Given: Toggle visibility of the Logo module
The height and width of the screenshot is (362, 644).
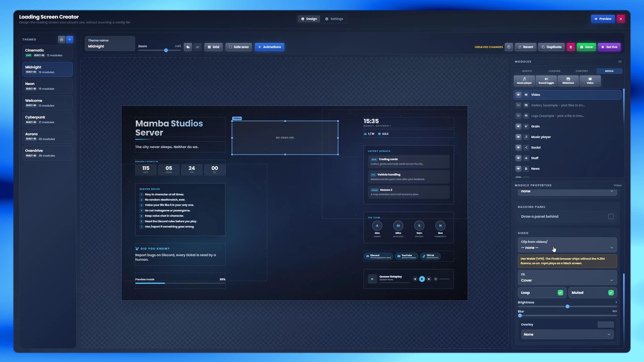Looking at the screenshot, I should coord(518,116).
